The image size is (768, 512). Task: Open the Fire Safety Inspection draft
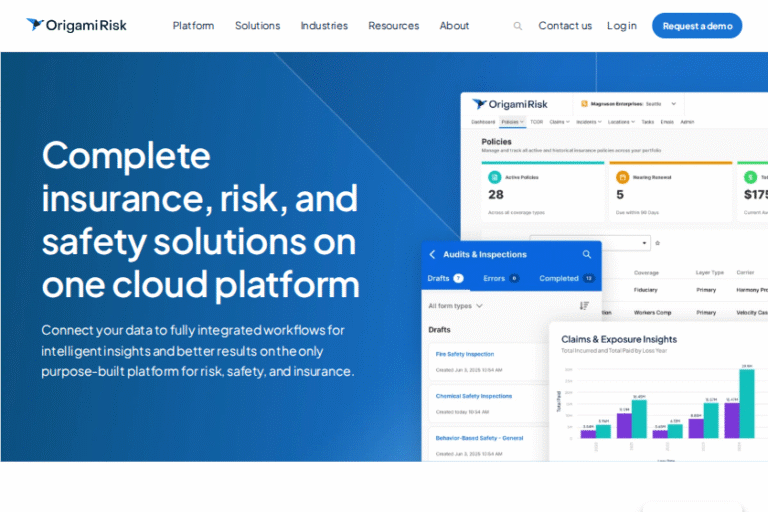[x=465, y=354]
